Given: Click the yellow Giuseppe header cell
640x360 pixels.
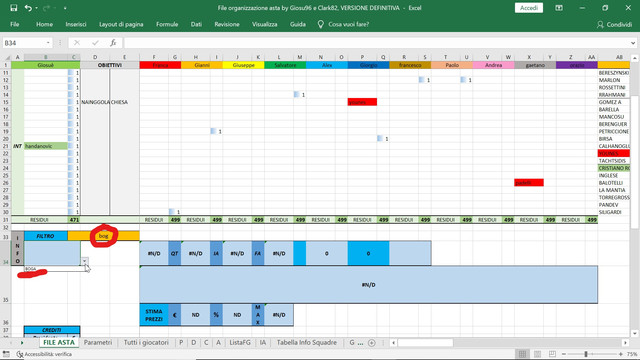Looking at the screenshot, I should (243, 65).
